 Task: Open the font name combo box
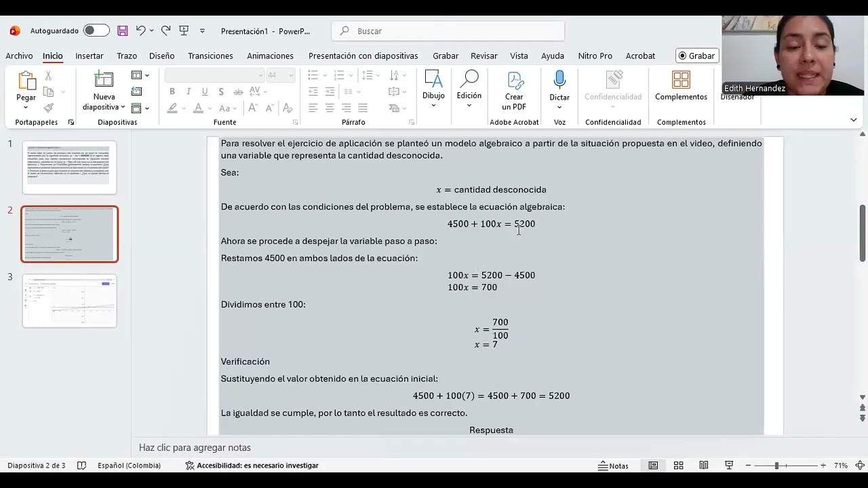(214, 75)
